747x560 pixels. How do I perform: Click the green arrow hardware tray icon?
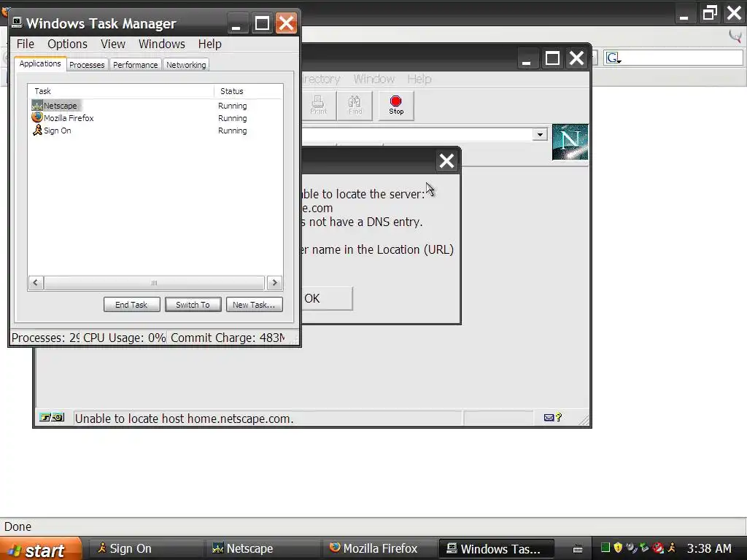(644, 548)
